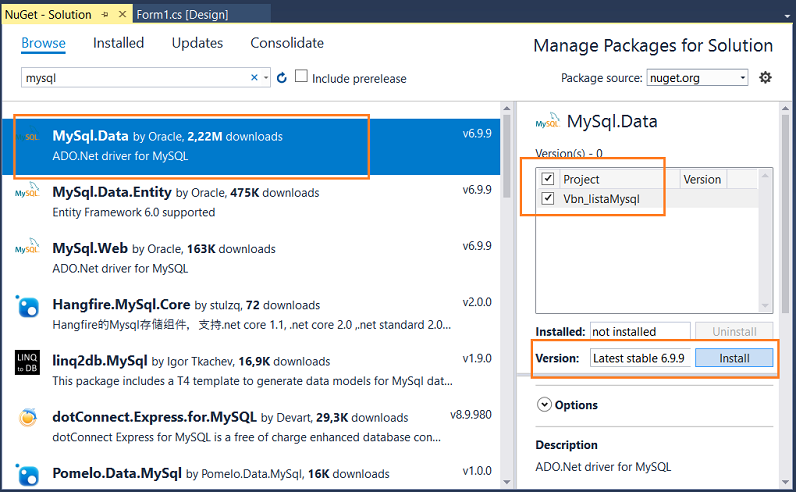This screenshot has width=796, height=492.
Task: Toggle the select-all Project header checkbox
Action: pyautogui.click(x=548, y=179)
